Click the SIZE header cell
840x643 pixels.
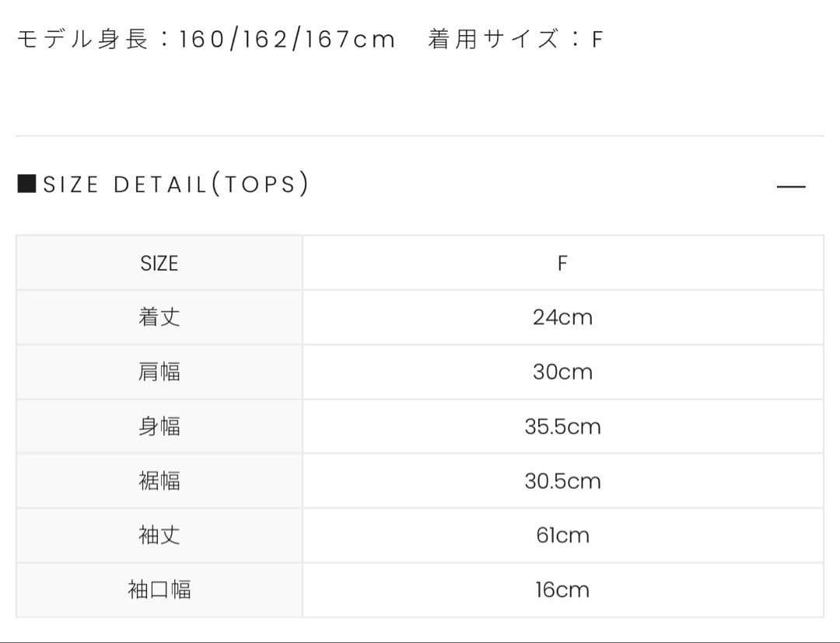pos(159,264)
